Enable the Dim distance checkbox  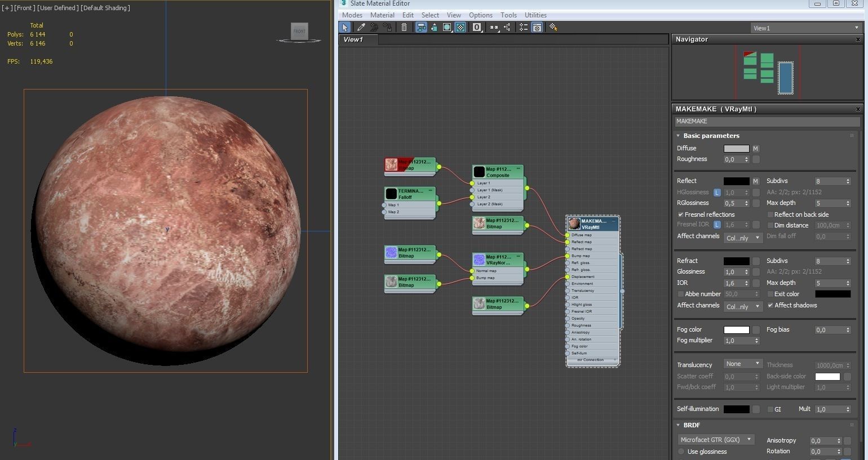tap(770, 225)
